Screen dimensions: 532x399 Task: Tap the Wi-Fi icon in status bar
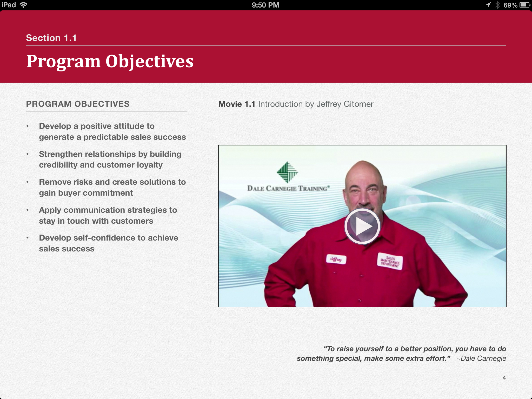pyautogui.click(x=24, y=5)
